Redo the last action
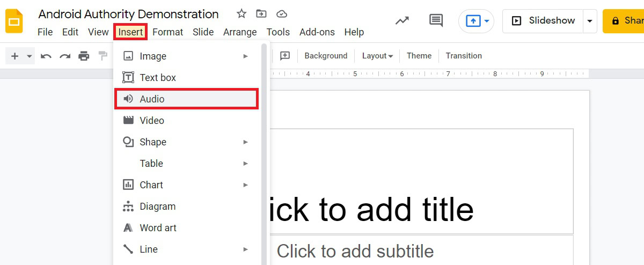Image resolution: width=644 pixels, height=265 pixels. [65, 56]
